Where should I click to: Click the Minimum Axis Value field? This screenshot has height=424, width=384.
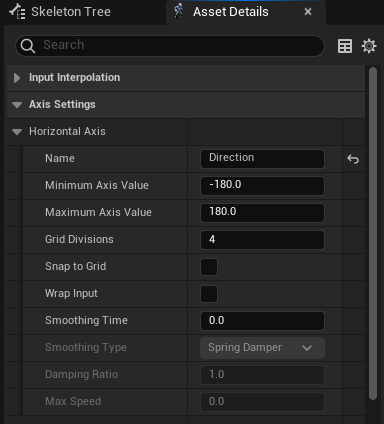262,186
